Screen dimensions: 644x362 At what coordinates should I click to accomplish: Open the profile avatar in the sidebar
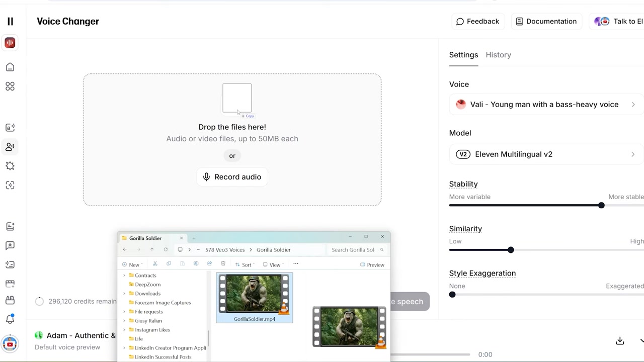[x=10, y=344]
